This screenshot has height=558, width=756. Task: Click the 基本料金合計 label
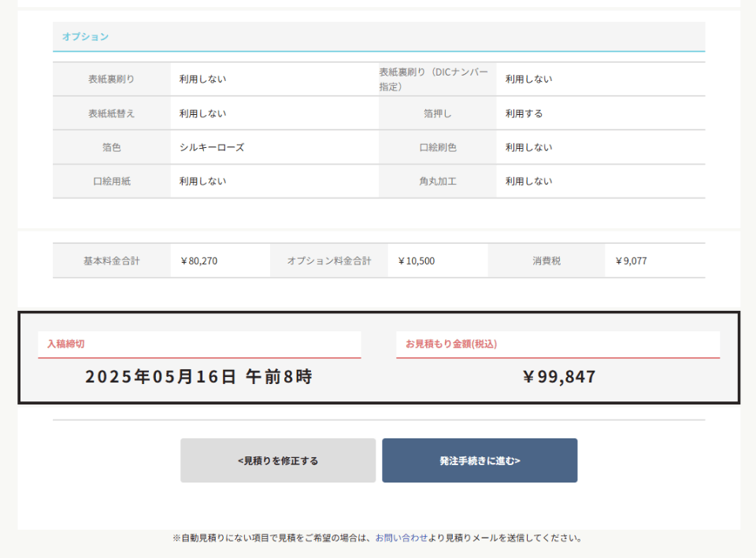[111, 261]
